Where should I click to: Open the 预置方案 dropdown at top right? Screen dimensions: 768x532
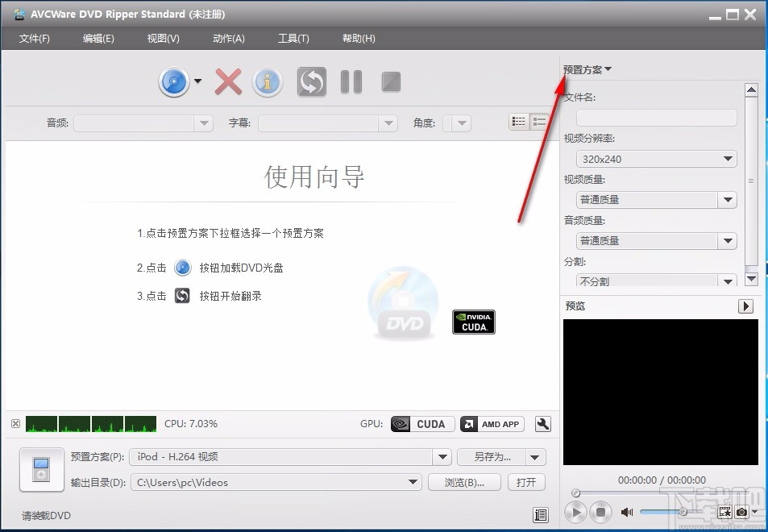[x=586, y=69]
